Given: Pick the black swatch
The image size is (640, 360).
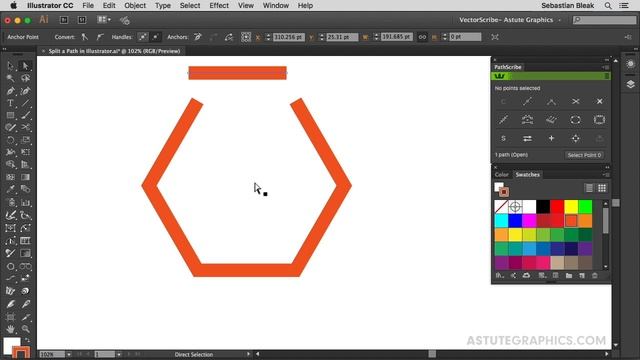Looking at the screenshot, I should coord(543,207).
